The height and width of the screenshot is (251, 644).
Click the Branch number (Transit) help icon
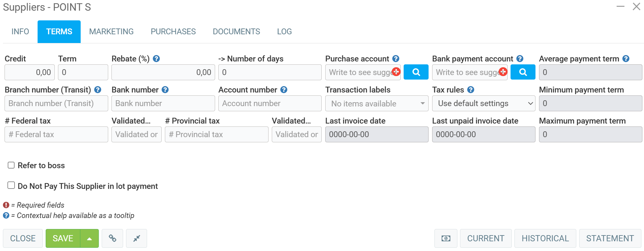pyautogui.click(x=98, y=90)
